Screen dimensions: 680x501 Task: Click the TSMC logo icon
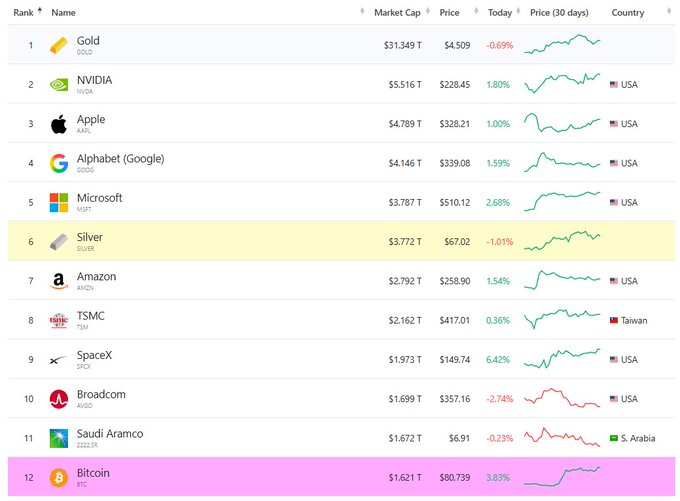pos(59,321)
